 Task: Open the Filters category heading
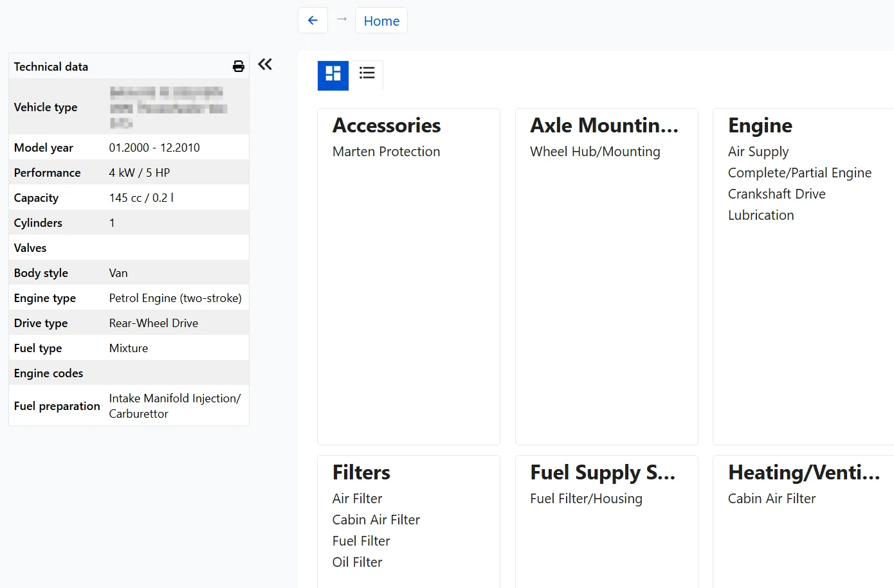(x=361, y=473)
